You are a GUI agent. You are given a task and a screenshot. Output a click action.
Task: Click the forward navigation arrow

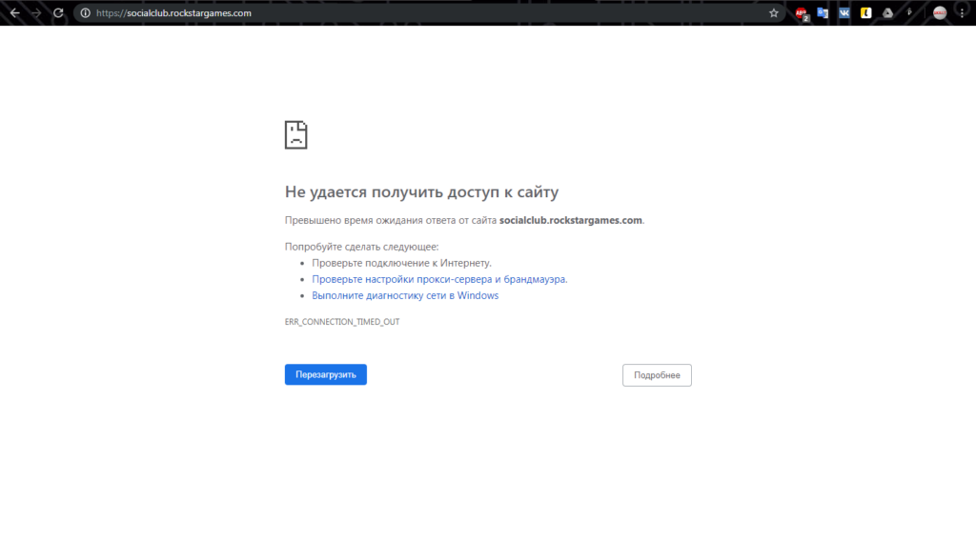click(36, 12)
